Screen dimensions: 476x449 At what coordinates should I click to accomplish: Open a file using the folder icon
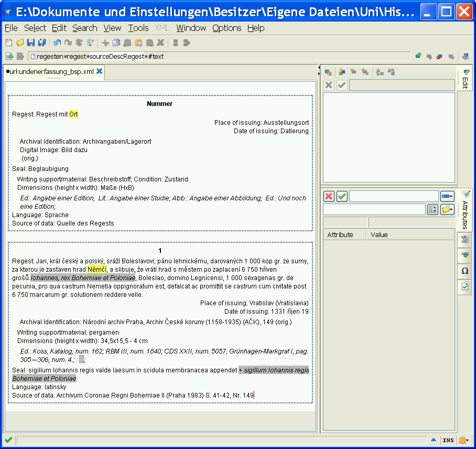pos(20,43)
